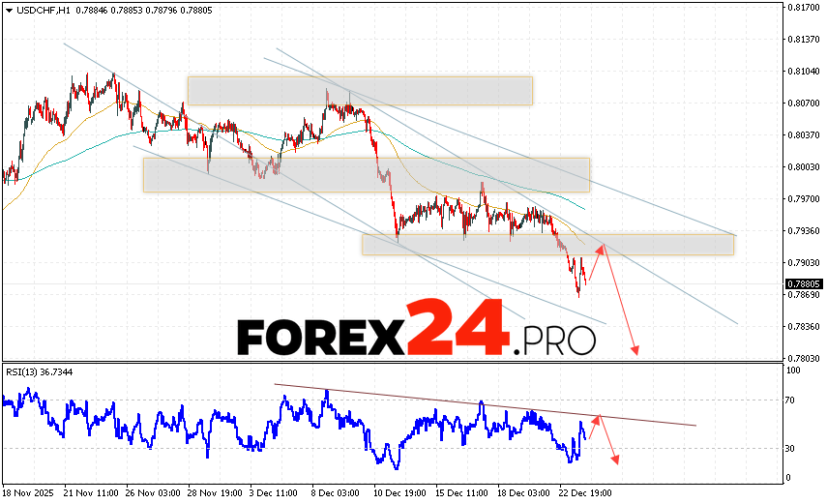Select the lowest gray zone near 0.79360

pos(547,244)
